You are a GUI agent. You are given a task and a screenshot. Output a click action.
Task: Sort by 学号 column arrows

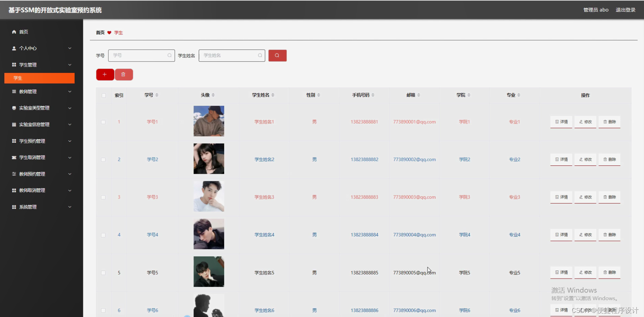pos(157,95)
